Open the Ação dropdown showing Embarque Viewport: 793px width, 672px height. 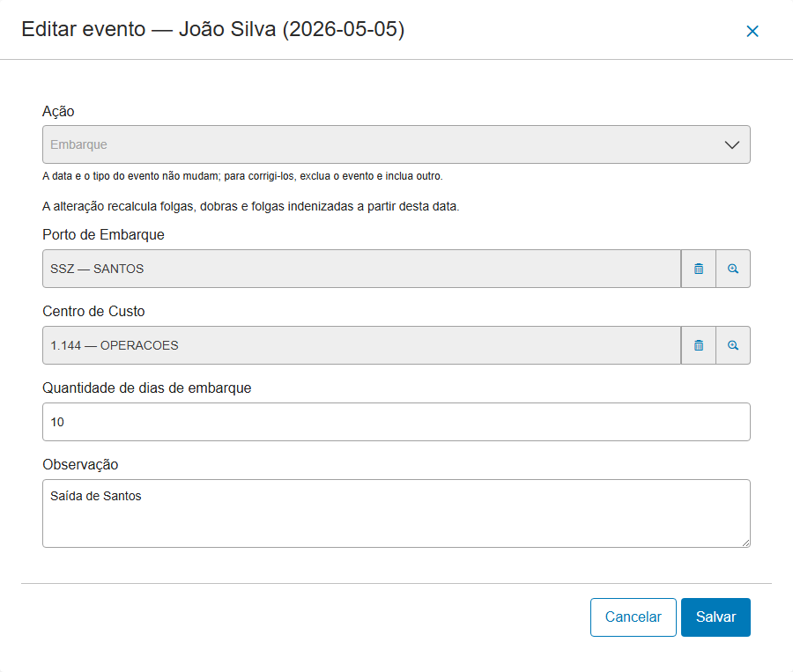396,144
